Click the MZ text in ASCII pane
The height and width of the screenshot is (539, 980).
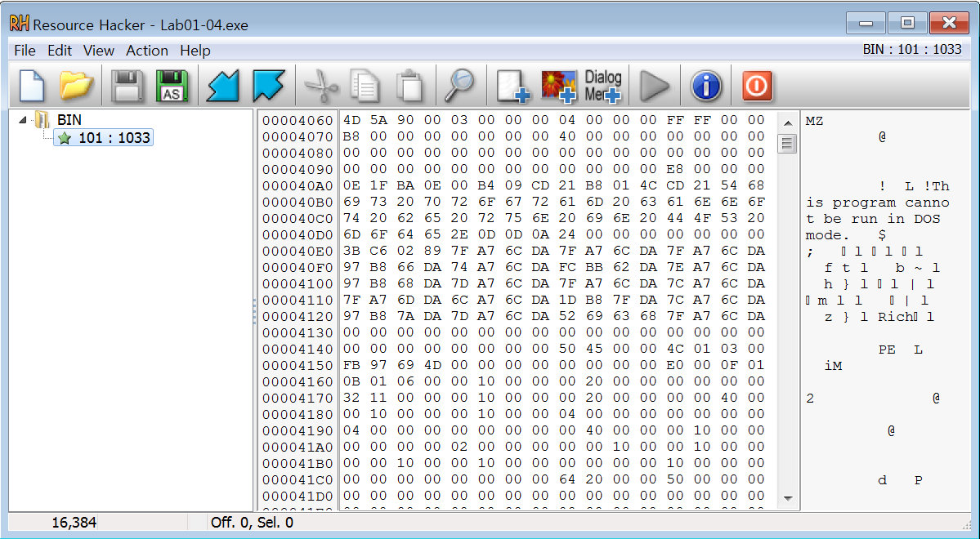[x=814, y=121]
